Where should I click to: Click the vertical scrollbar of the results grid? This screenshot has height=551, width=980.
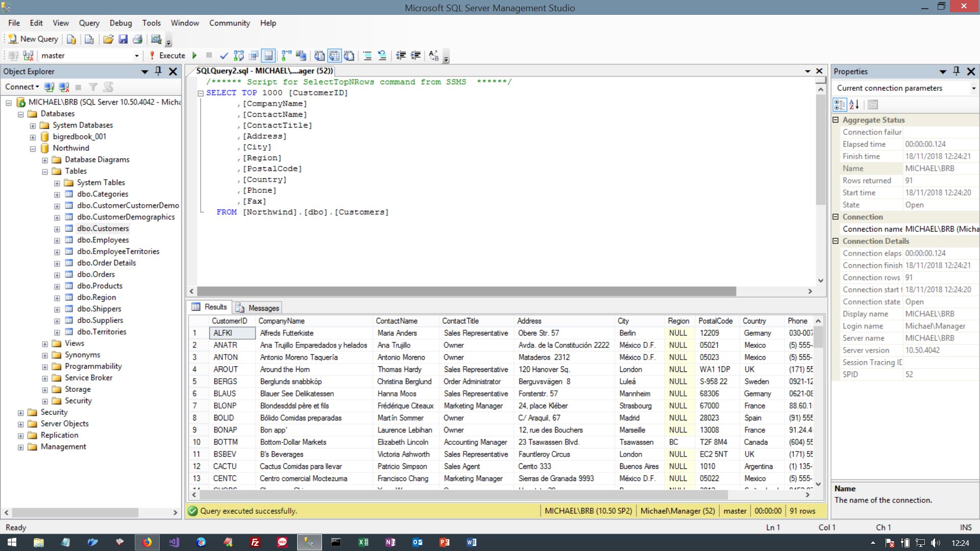pos(818,338)
